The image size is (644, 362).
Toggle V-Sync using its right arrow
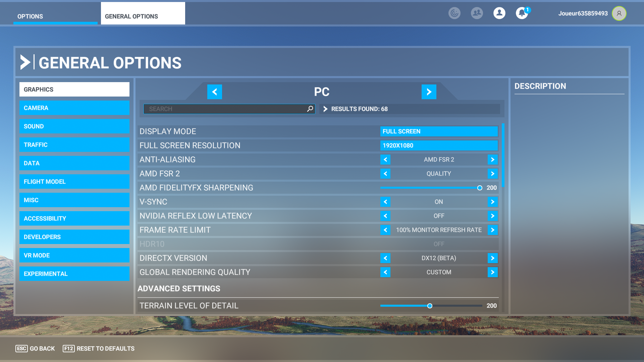click(x=492, y=202)
